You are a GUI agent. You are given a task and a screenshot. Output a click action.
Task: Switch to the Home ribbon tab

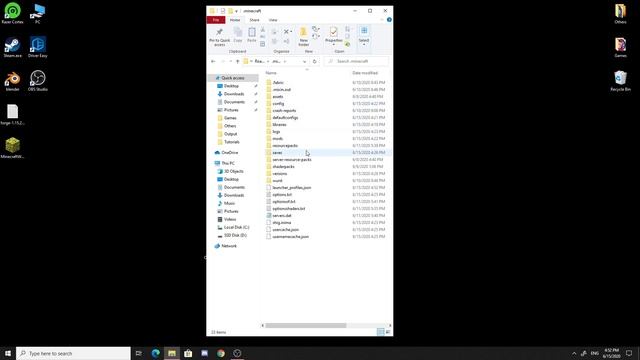coord(235,20)
